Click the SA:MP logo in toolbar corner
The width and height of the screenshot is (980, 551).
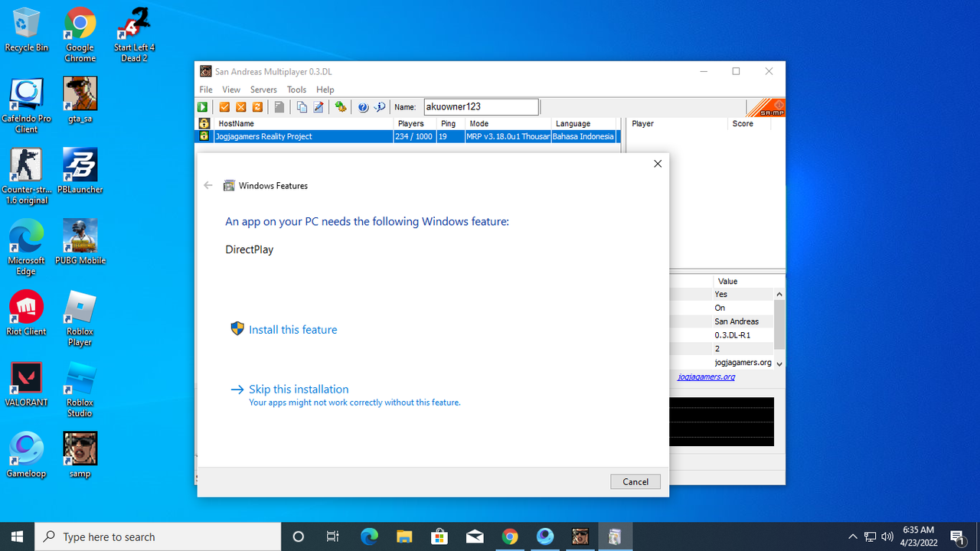coord(766,108)
